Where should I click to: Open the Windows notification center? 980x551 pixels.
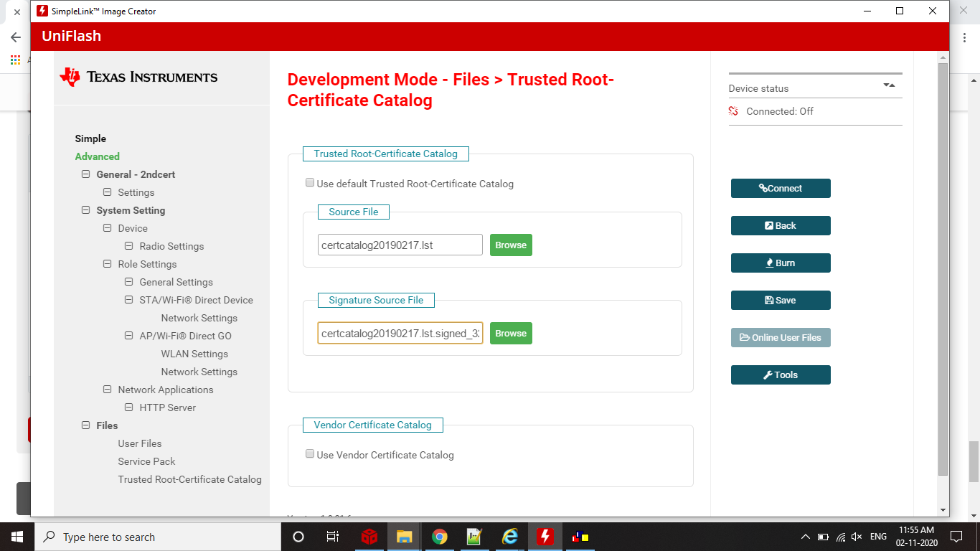956,537
